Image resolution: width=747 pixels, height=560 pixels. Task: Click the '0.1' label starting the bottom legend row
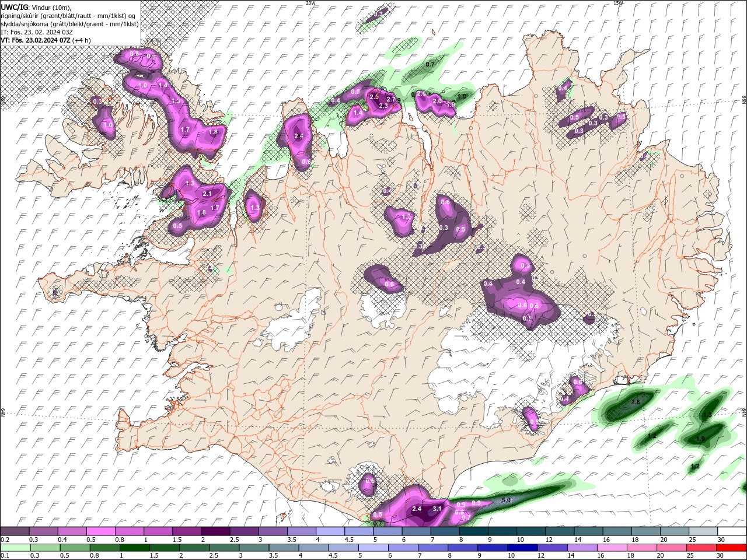point(5,556)
